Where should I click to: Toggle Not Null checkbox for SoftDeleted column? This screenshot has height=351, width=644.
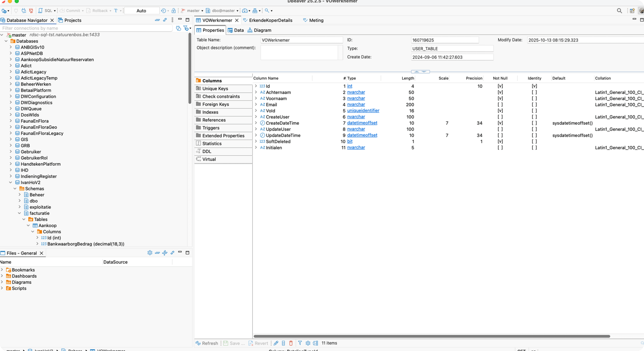[x=500, y=141]
